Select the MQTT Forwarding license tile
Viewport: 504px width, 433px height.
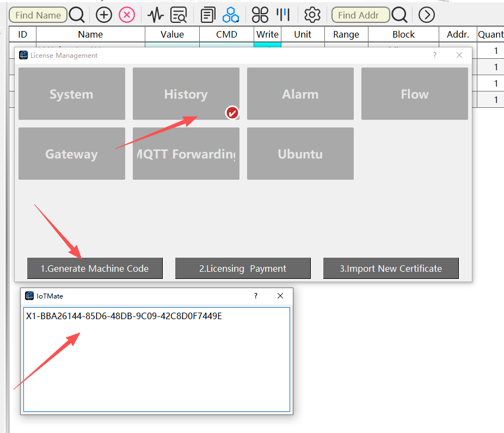coord(186,154)
